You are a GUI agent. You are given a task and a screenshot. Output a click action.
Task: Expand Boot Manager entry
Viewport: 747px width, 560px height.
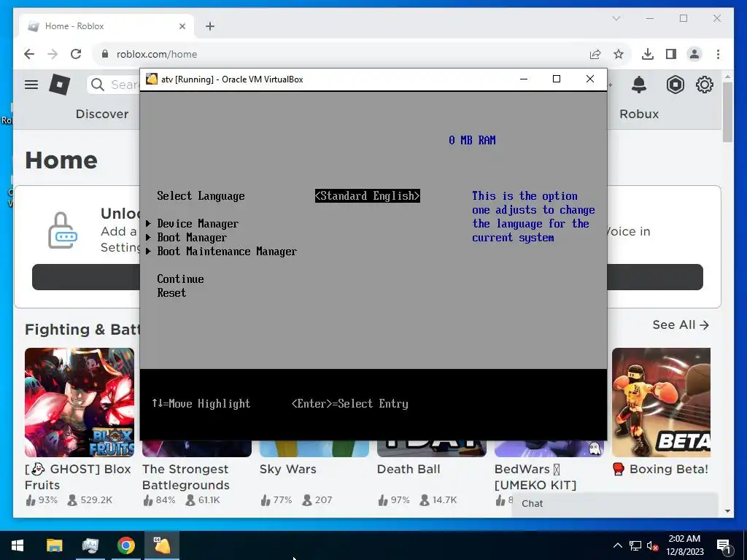(192, 237)
